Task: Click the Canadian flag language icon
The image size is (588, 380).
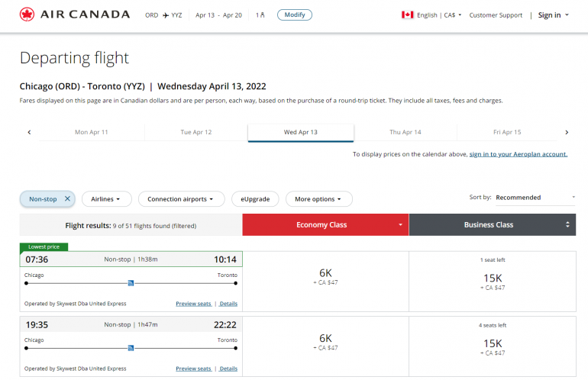Action: click(407, 15)
